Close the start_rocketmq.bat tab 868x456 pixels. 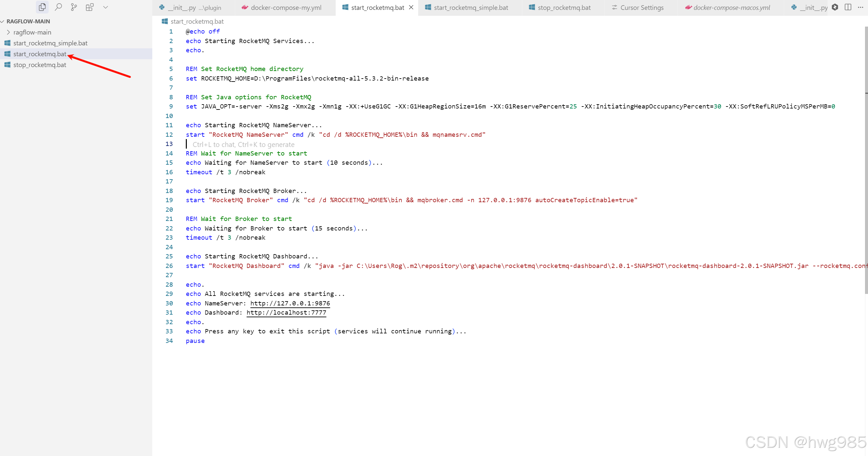coord(411,8)
